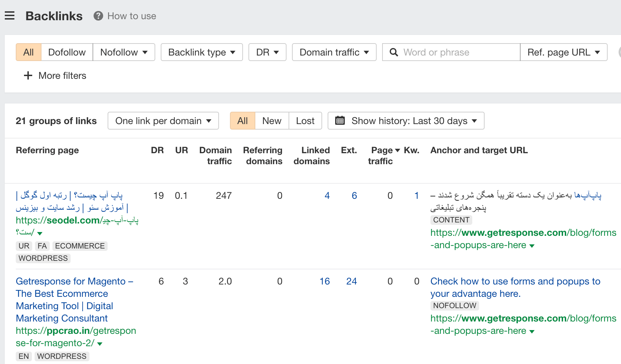
Task: Expand the seodel.com referring page URL details
Action: click(40, 233)
